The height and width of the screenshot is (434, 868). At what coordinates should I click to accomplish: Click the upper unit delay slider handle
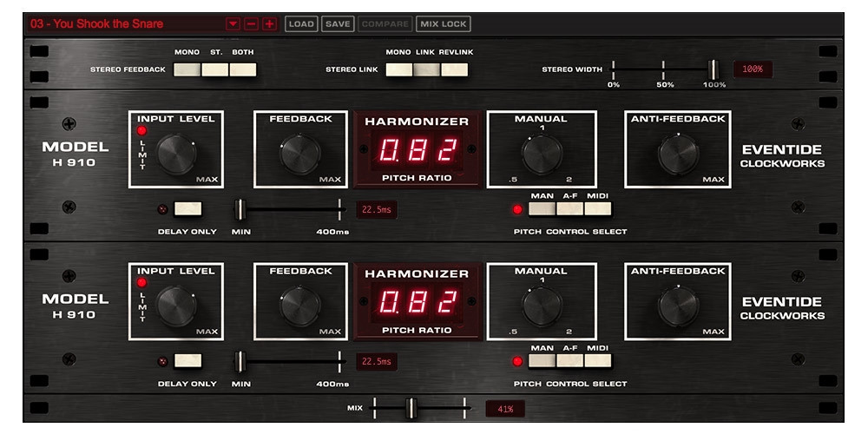240,210
